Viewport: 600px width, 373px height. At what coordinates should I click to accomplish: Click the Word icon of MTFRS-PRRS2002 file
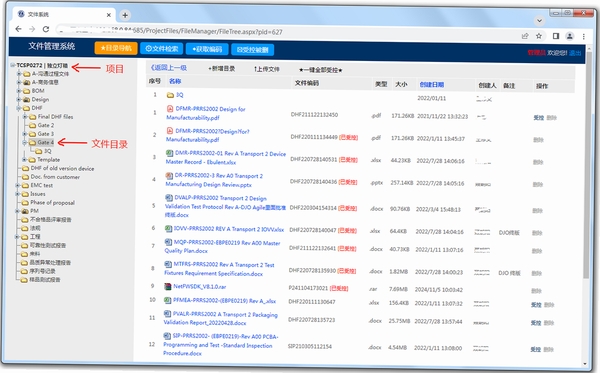click(168, 264)
